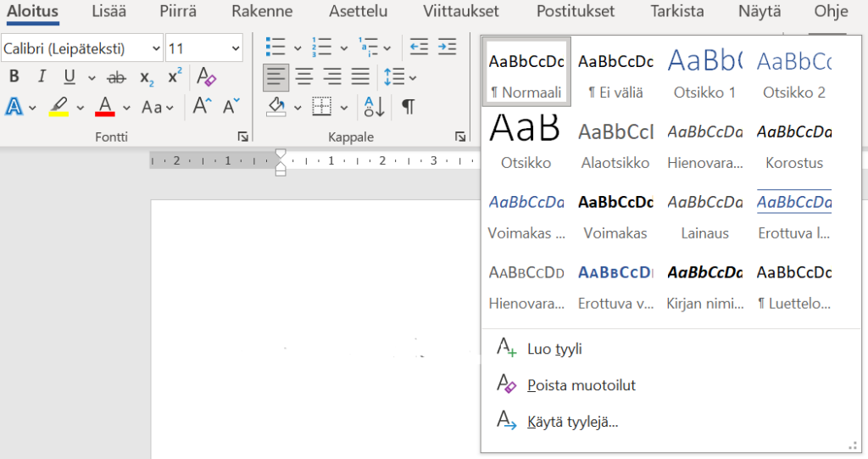Toggle bold formatting button

pos(14,77)
